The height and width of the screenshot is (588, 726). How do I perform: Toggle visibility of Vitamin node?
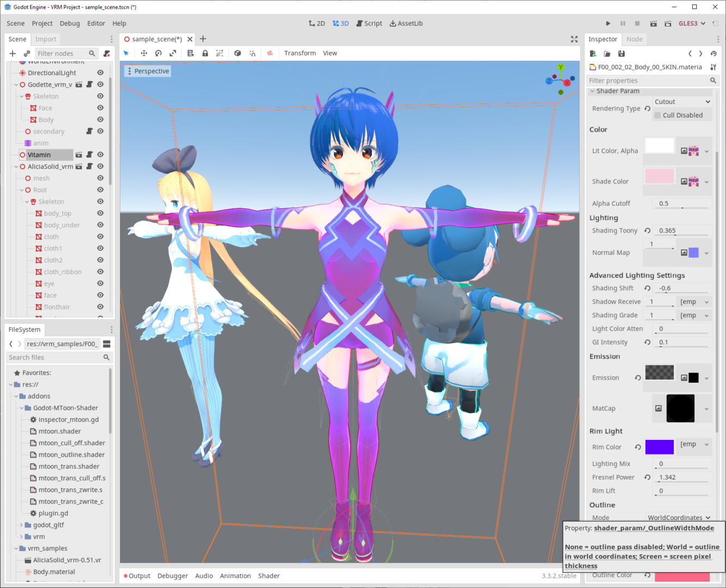[x=100, y=155]
